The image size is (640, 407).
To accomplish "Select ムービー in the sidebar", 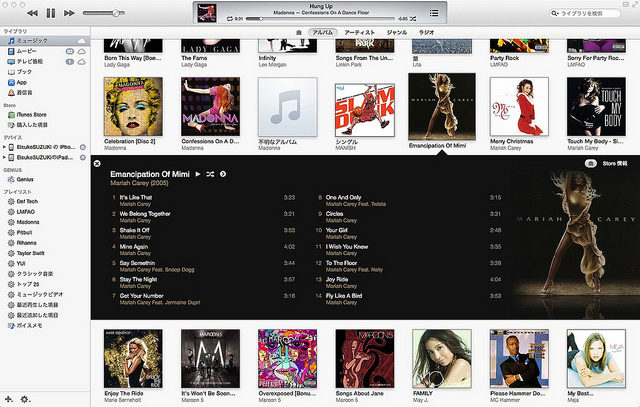I will coord(27,51).
